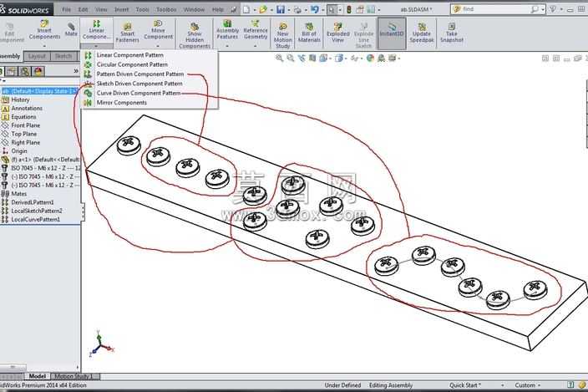This screenshot has width=588, height=392.
Task: Switch to Motion Study 1 tab
Action: tap(73, 376)
